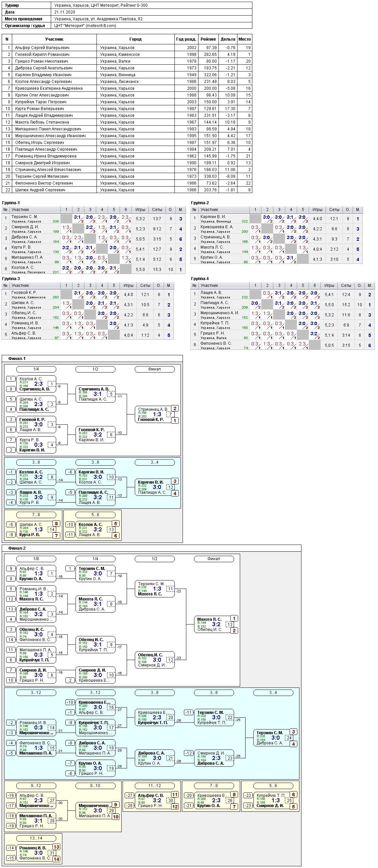Select the Рейтинг column header

[x=208, y=39]
